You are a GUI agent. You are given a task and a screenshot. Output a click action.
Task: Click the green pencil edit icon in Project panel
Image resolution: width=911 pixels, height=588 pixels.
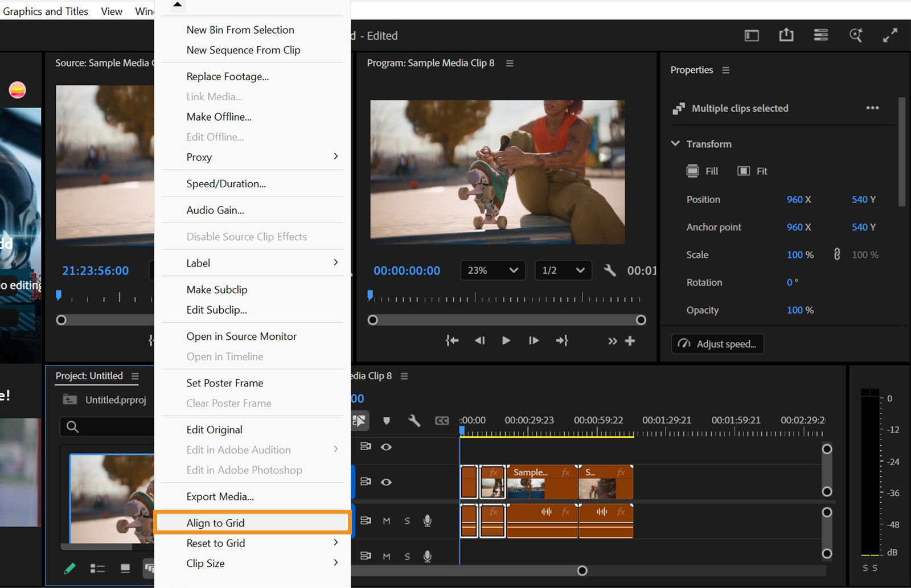tap(70, 568)
